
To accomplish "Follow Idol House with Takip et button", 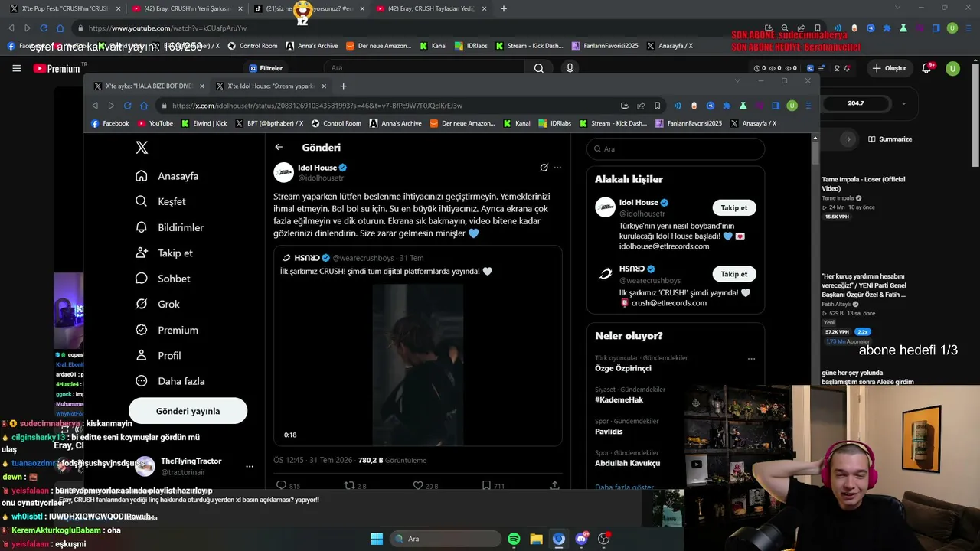I will pos(734,207).
